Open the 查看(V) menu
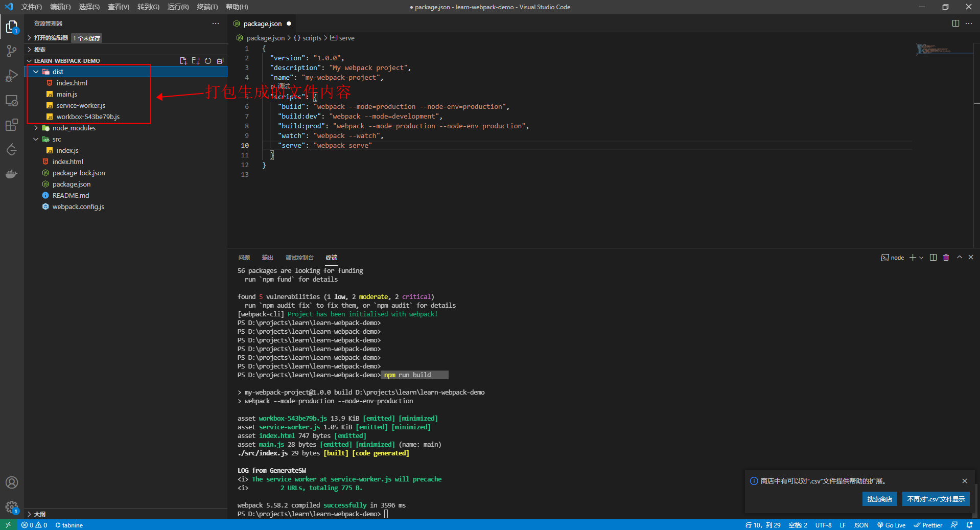Screen dimensions: 980x530 (119, 7)
